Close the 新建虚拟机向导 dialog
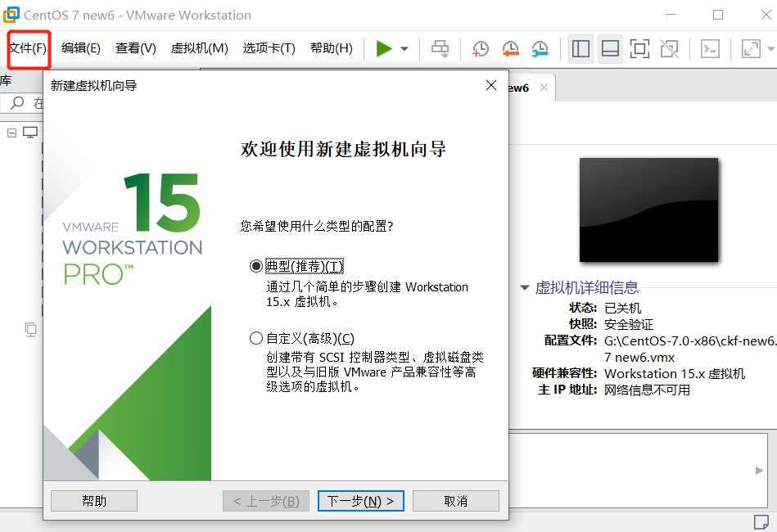The width and height of the screenshot is (777, 532). (x=491, y=85)
